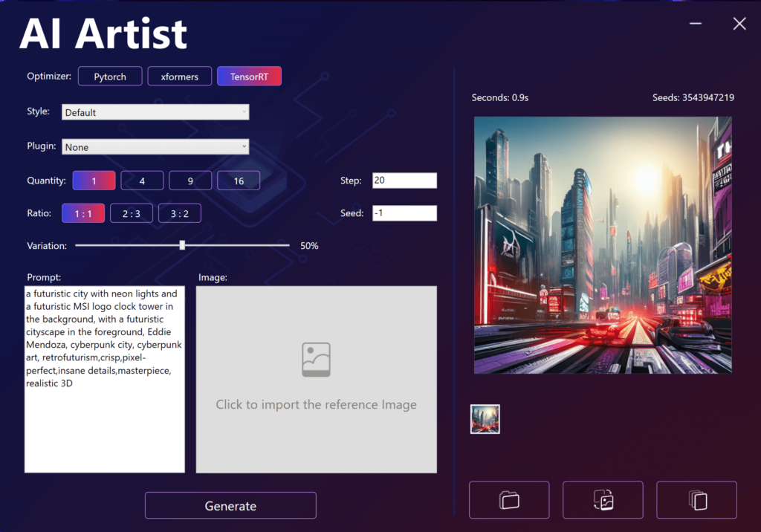761x532 pixels.
Task: Set Quantity to 16 images
Action: click(x=238, y=180)
